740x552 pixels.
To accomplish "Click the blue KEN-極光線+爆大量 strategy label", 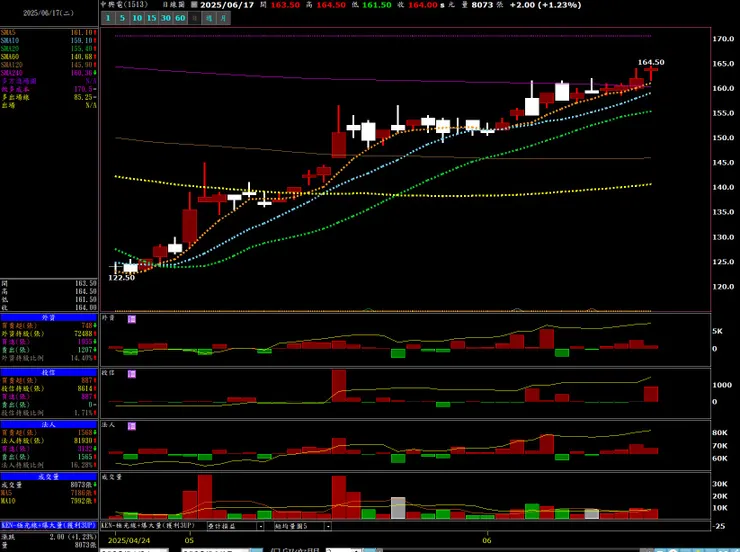I will [x=49, y=525].
